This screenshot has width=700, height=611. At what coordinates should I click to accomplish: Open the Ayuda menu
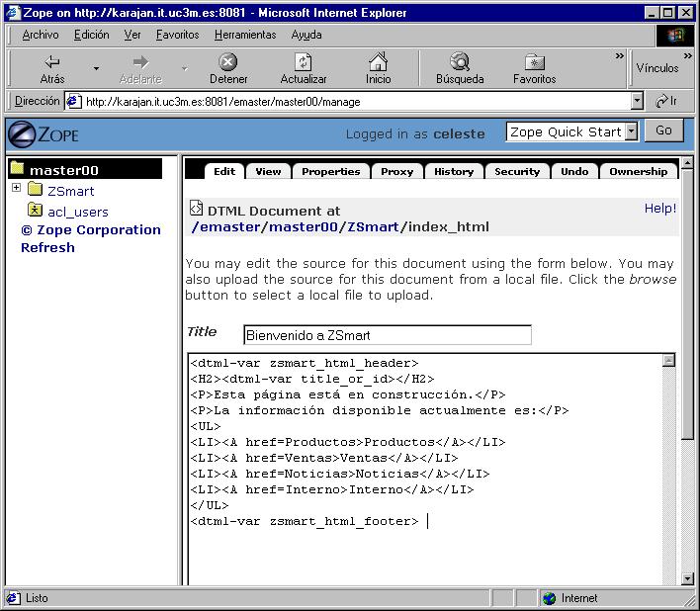pos(306,35)
